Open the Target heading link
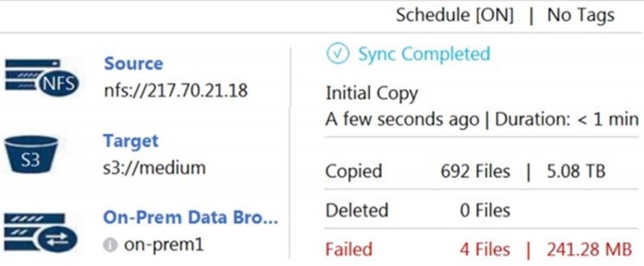The width and height of the screenshot is (644, 266). [130, 141]
